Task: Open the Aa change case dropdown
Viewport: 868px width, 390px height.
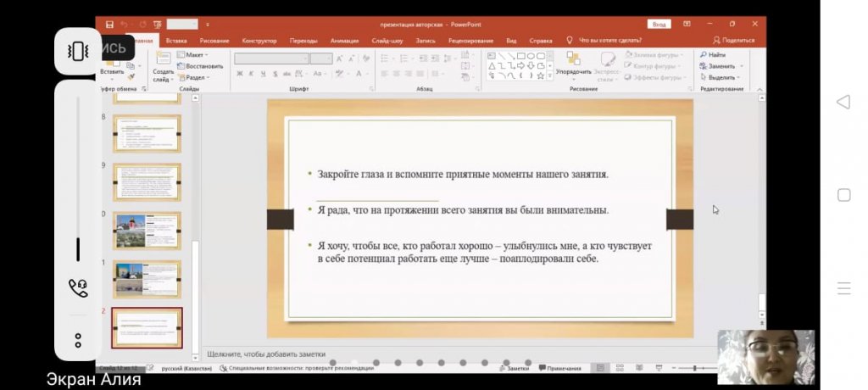Action: (319, 74)
